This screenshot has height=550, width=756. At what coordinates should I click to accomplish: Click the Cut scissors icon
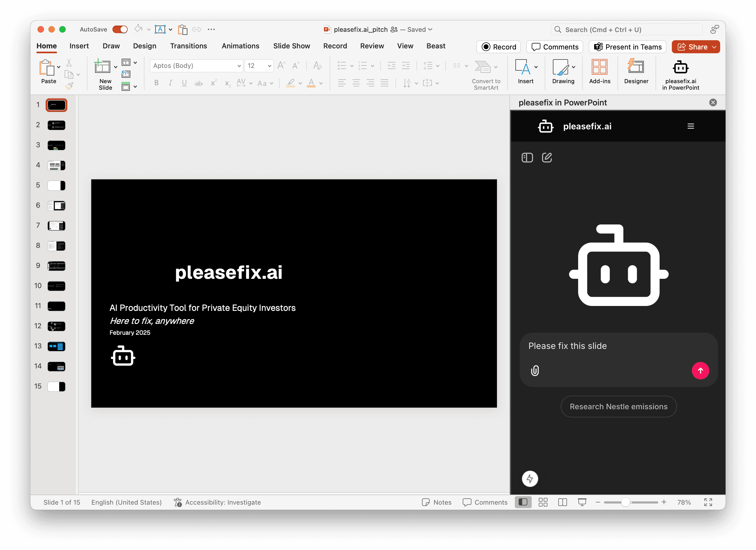(69, 63)
